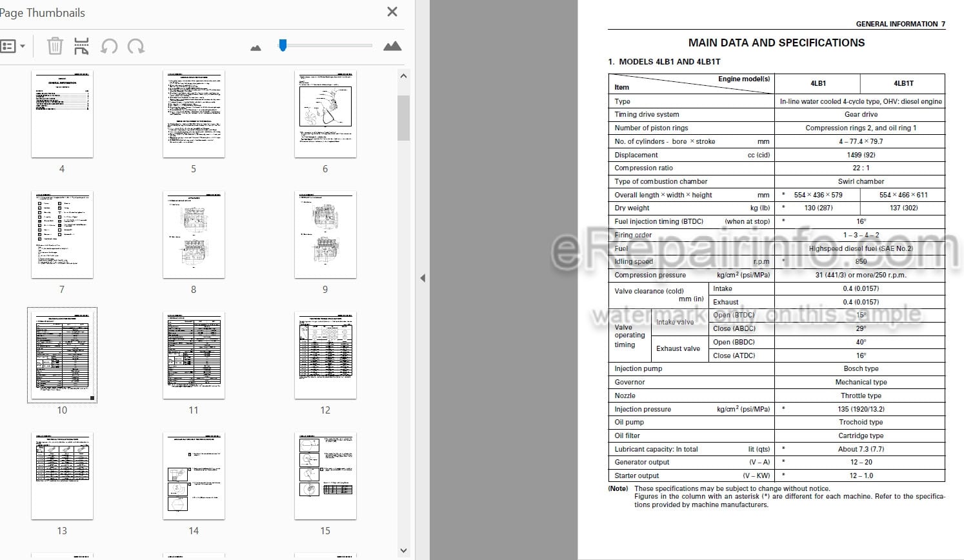Collapse the side panel with arrow
The height and width of the screenshot is (560, 964).
tap(423, 278)
